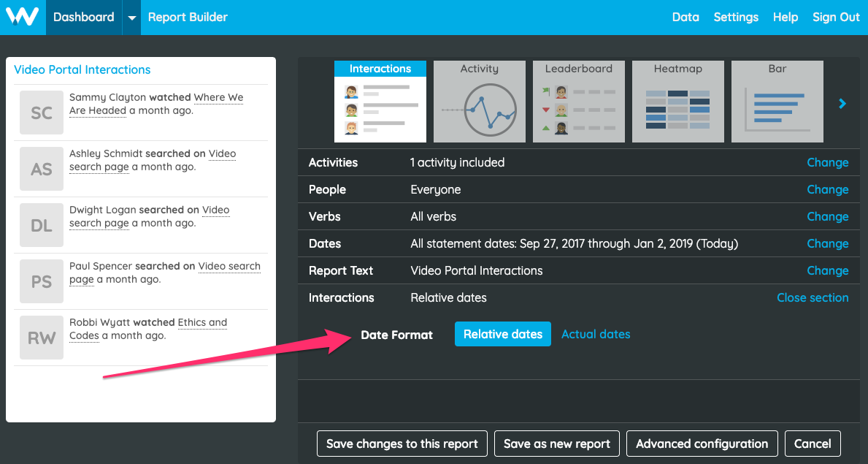Cancel the report editing
This screenshot has height=464, width=868.
tap(813, 444)
